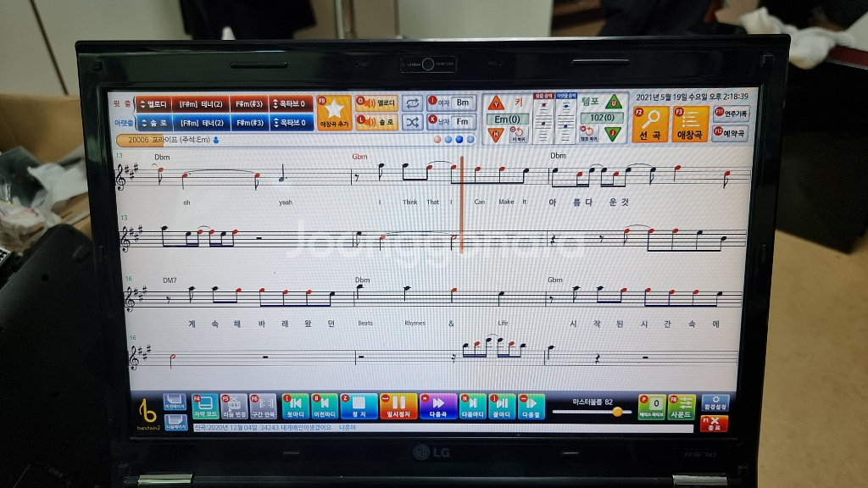The image size is (868, 488).
Task: Open the 예약곡 reserved songs list
Action: (x=730, y=133)
